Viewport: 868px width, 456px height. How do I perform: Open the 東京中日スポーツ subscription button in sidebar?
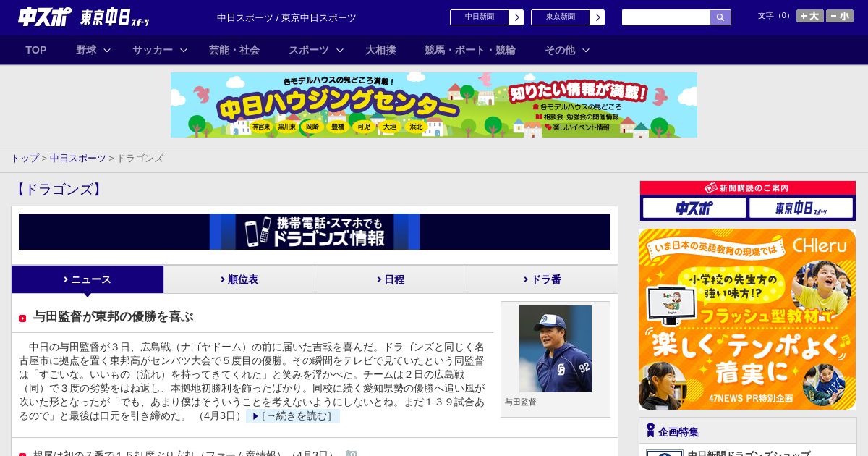click(801, 208)
